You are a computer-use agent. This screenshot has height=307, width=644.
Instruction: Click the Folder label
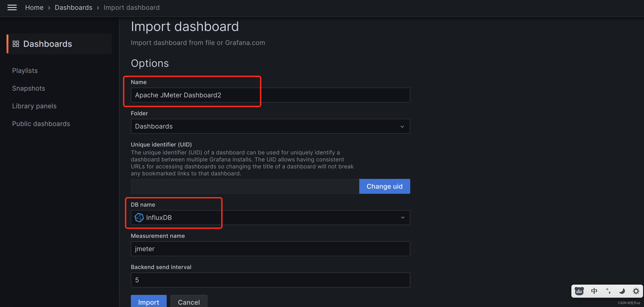pyautogui.click(x=139, y=113)
